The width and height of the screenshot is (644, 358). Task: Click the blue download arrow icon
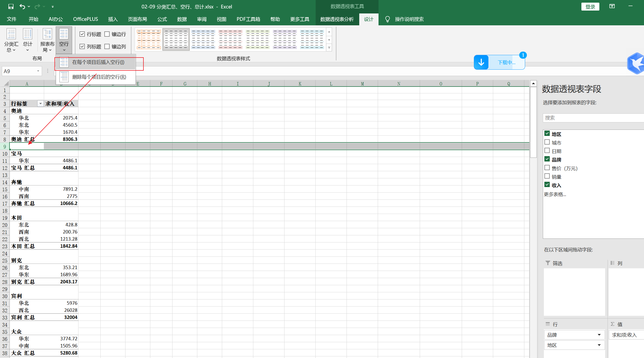[481, 63]
